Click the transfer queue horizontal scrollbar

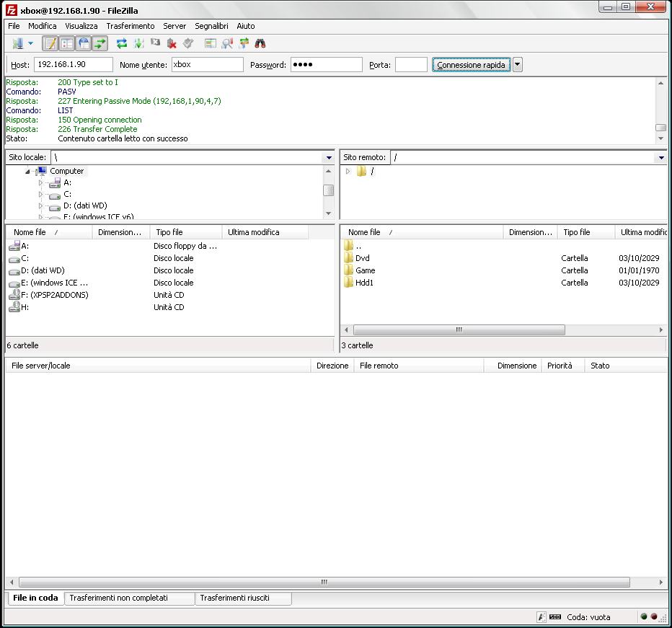pos(324,582)
